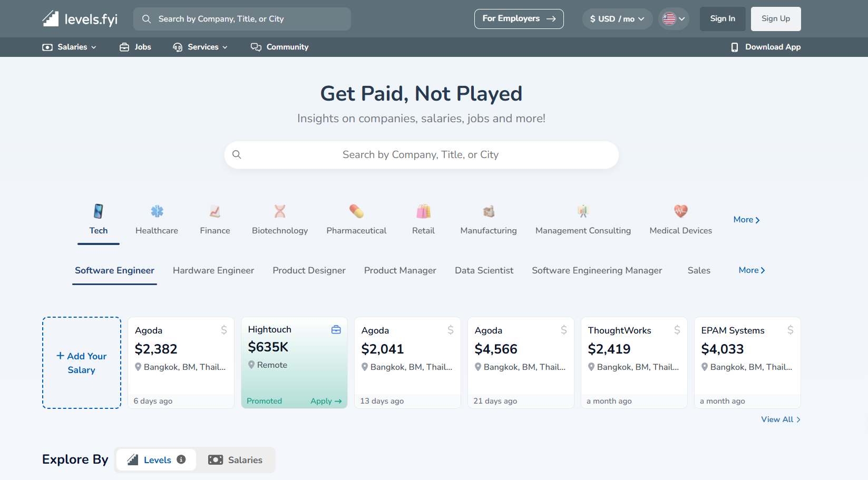Select the Product Designer tab
The width and height of the screenshot is (868, 480).
click(309, 270)
